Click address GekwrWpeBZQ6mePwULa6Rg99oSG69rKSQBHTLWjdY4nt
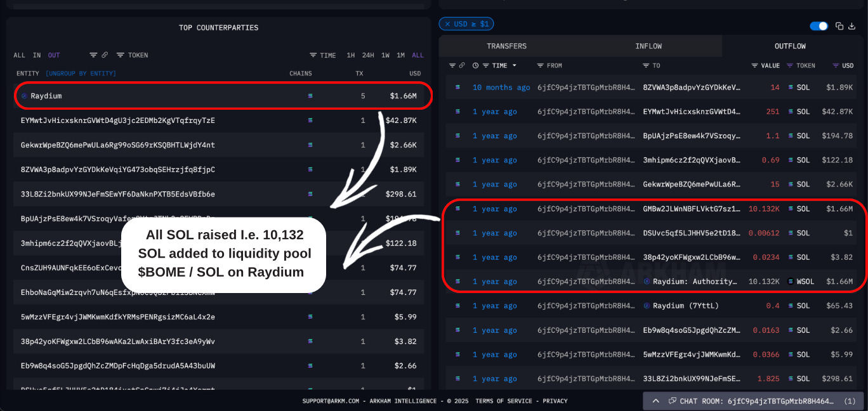 (x=118, y=145)
